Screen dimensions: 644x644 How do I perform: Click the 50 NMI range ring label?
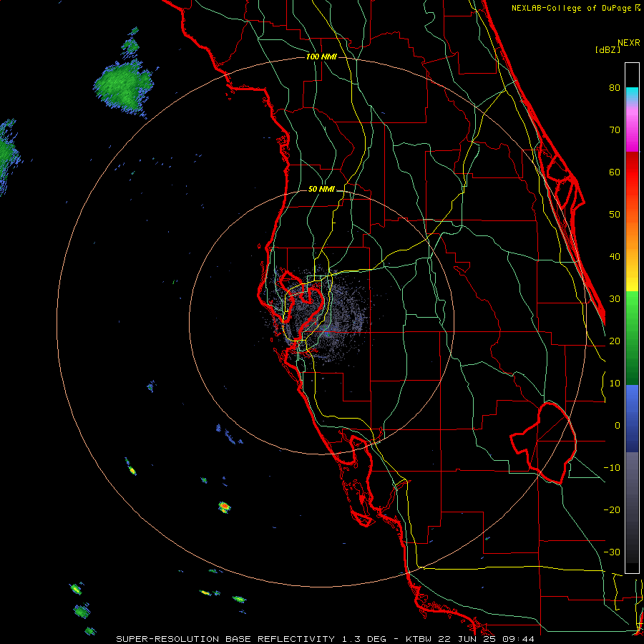pyautogui.click(x=321, y=189)
